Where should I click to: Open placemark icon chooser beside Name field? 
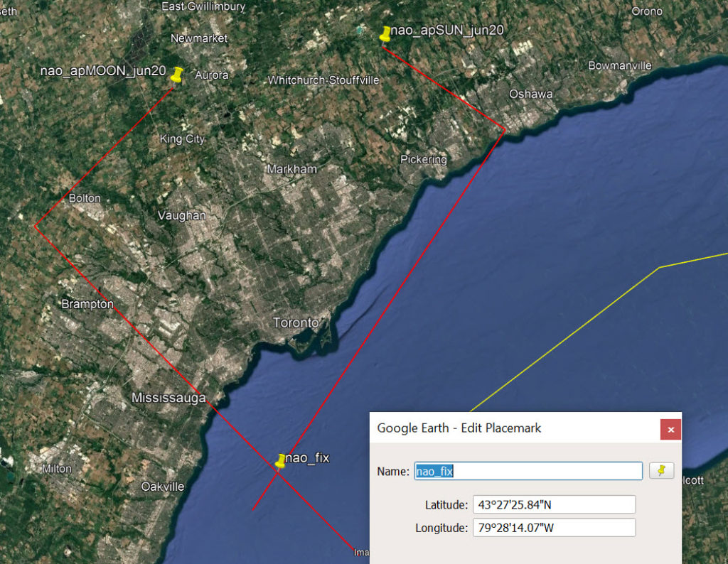(661, 470)
